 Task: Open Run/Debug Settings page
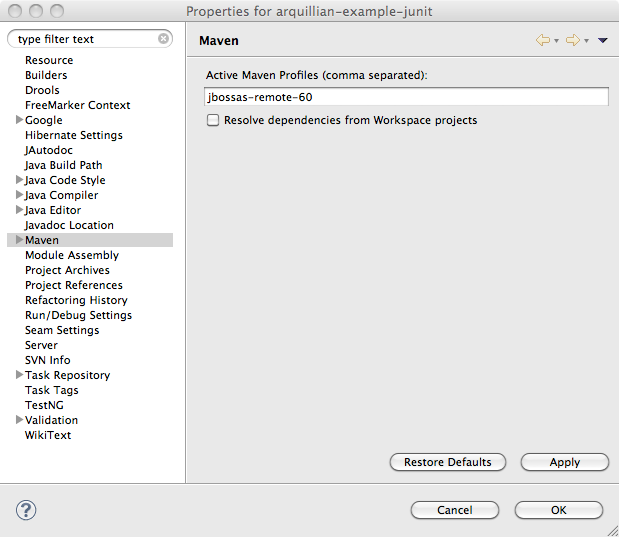click(x=78, y=315)
